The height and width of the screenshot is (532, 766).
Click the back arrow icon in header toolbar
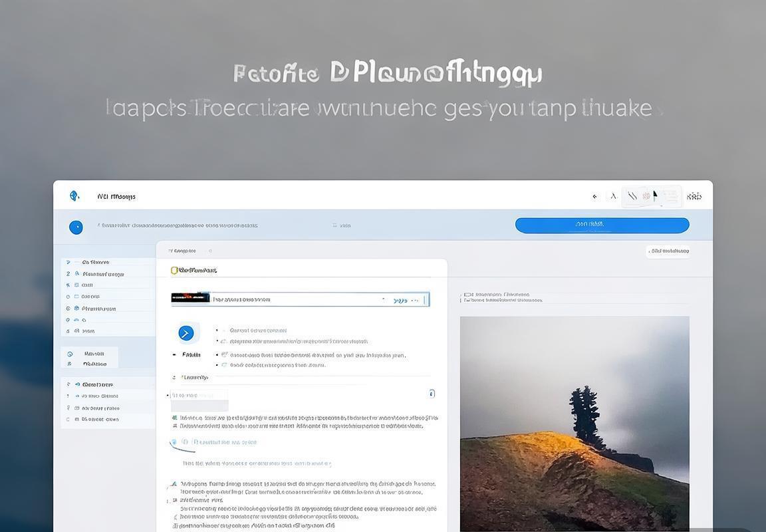pyautogui.click(x=594, y=196)
